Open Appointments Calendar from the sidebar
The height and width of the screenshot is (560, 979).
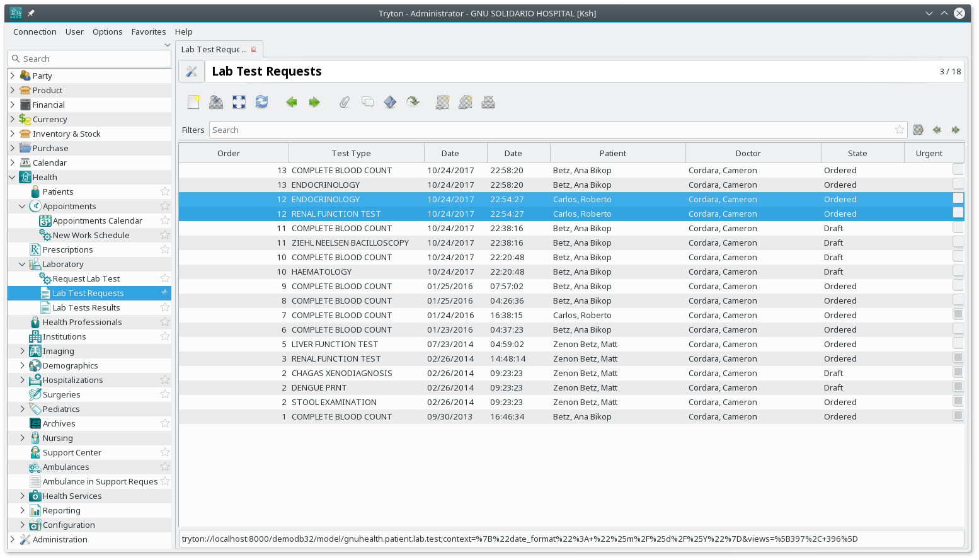point(98,220)
